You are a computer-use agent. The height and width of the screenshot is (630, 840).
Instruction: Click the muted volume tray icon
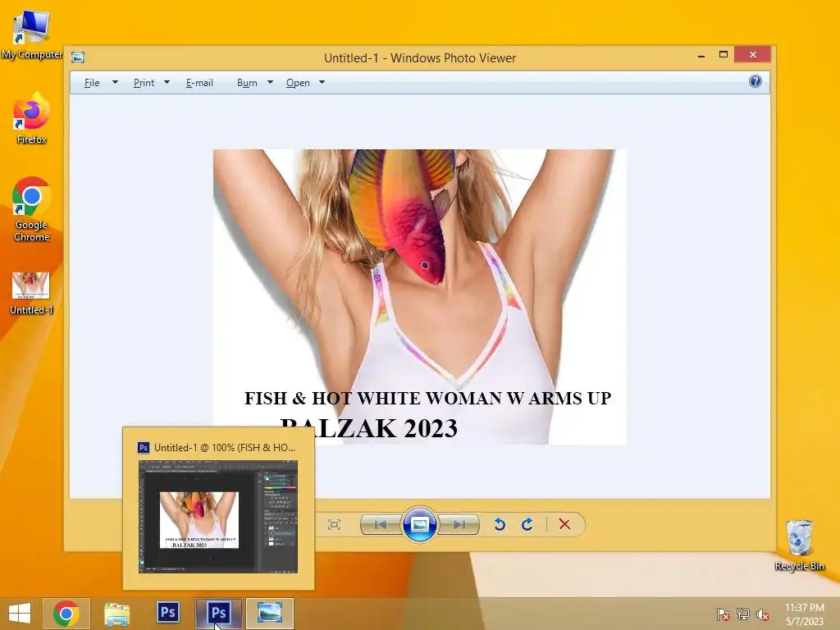pos(763,614)
